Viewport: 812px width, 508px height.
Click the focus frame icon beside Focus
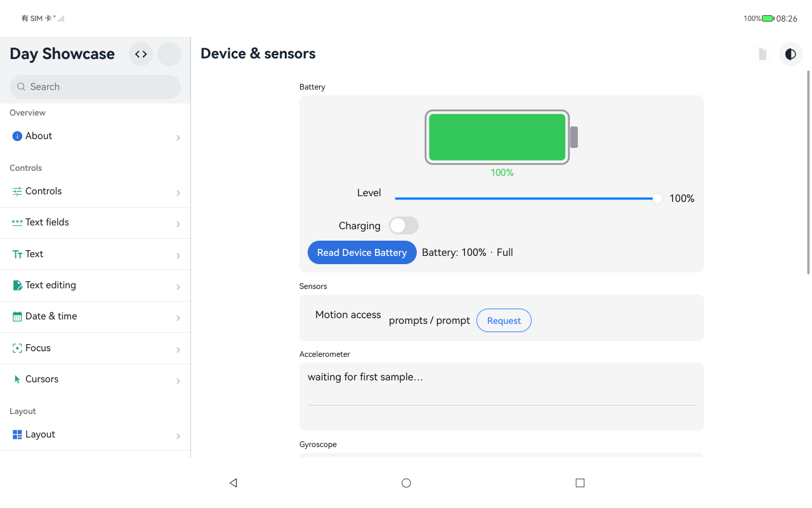17,348
